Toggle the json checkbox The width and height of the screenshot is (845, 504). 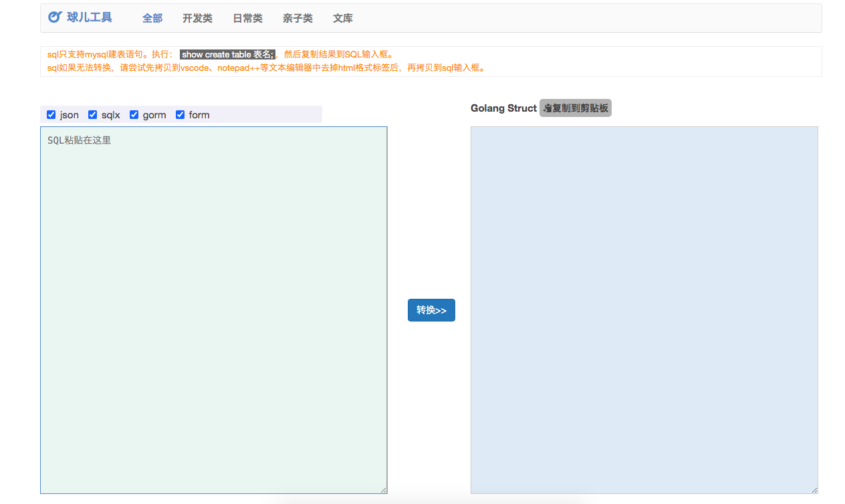coord(51,115)
